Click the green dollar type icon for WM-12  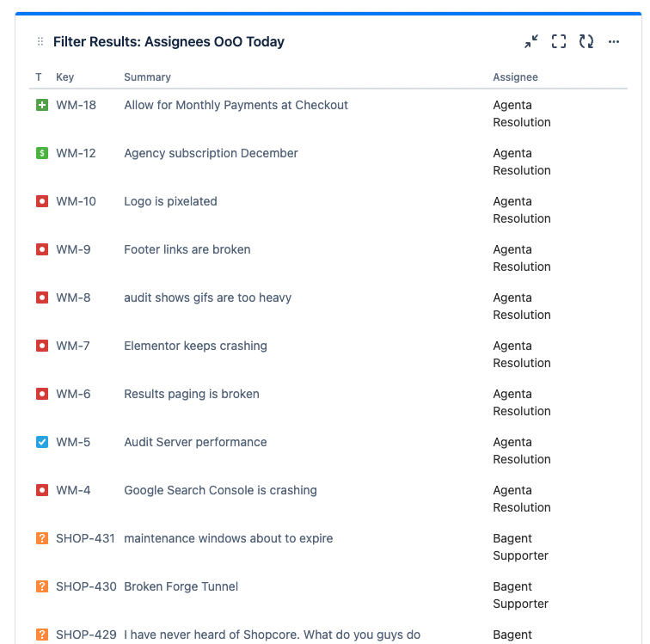[42, 153]
